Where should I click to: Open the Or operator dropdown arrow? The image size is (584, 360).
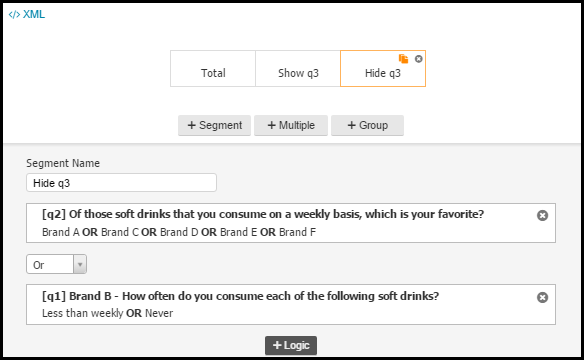(x=80, y=264)
